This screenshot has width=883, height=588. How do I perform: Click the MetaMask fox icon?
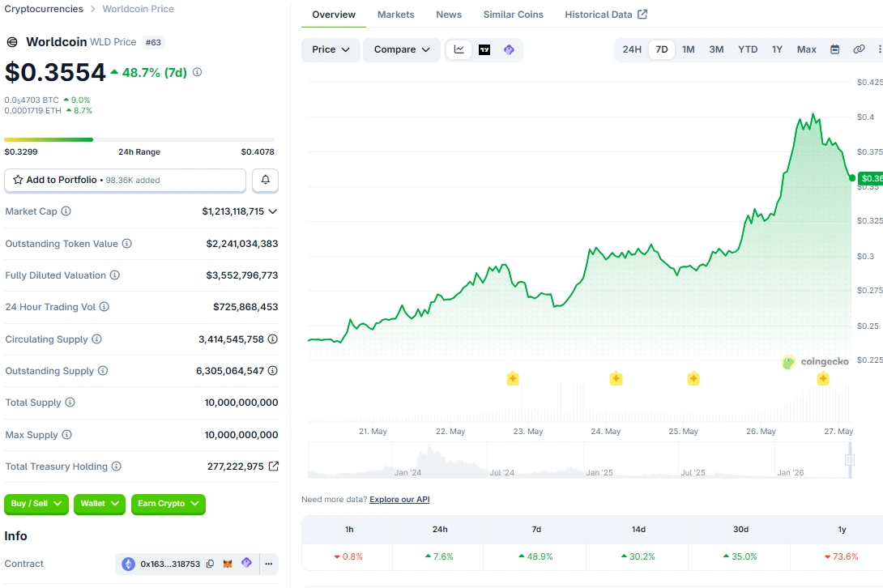click(x=228, y=564)
